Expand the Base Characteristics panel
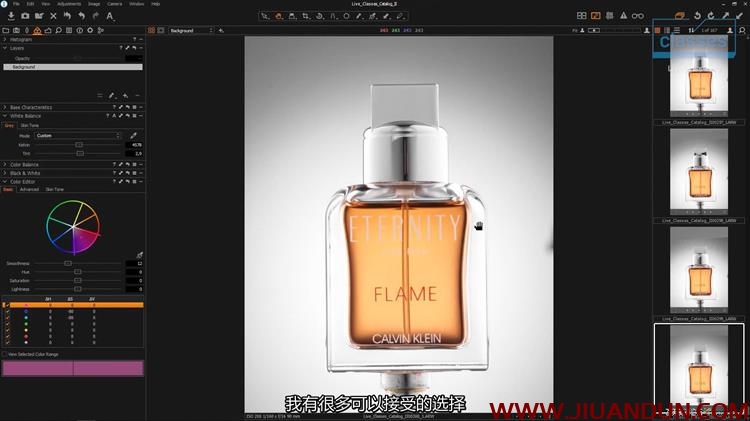Viewport: 750px width, 421px height. [5, 108]
